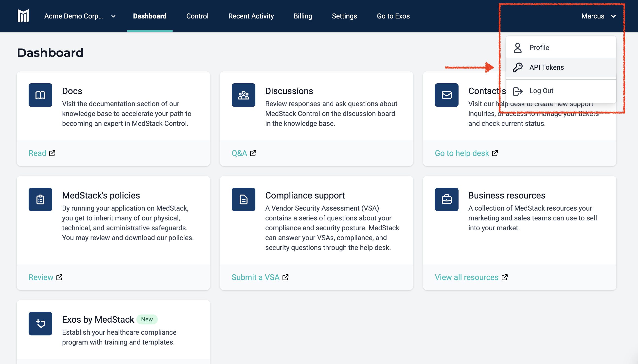
Task: Click external-link icon next to Read
Action: tap(52, 153)
